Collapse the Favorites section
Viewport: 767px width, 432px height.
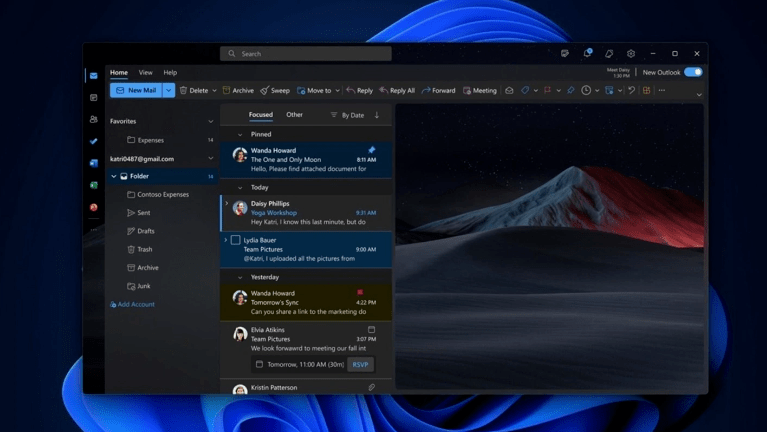pyautogui.click(x=210, y=121)
